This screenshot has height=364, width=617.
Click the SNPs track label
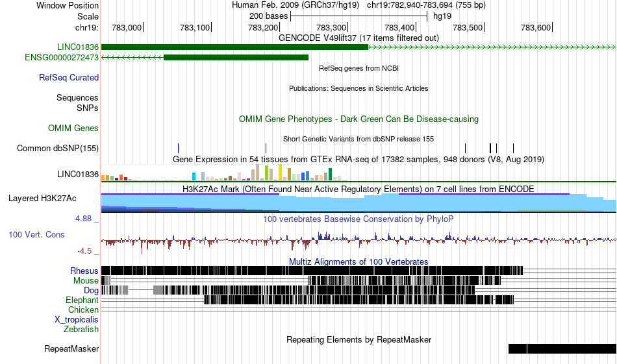[88, 108]
